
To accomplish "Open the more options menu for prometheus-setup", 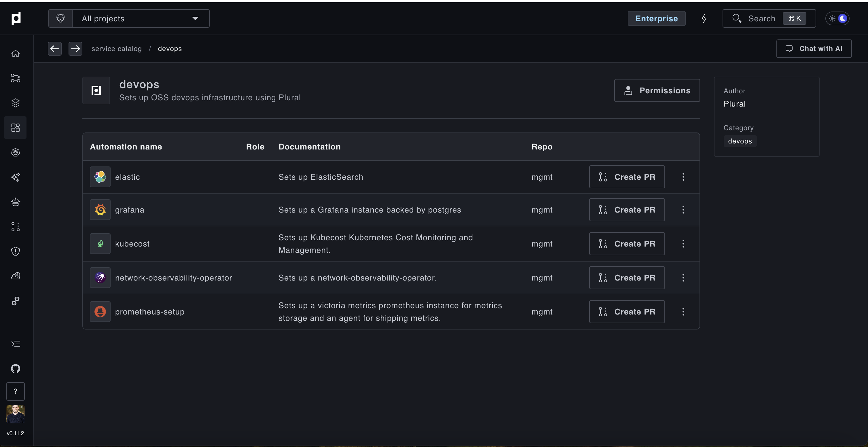I will [x=683, y=312].
